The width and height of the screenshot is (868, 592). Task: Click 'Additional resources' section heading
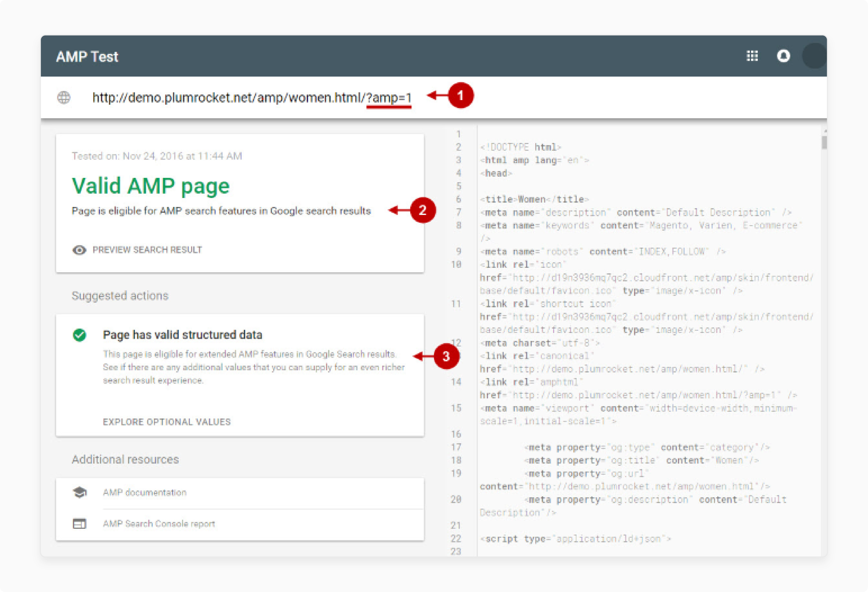pos(125,459)
